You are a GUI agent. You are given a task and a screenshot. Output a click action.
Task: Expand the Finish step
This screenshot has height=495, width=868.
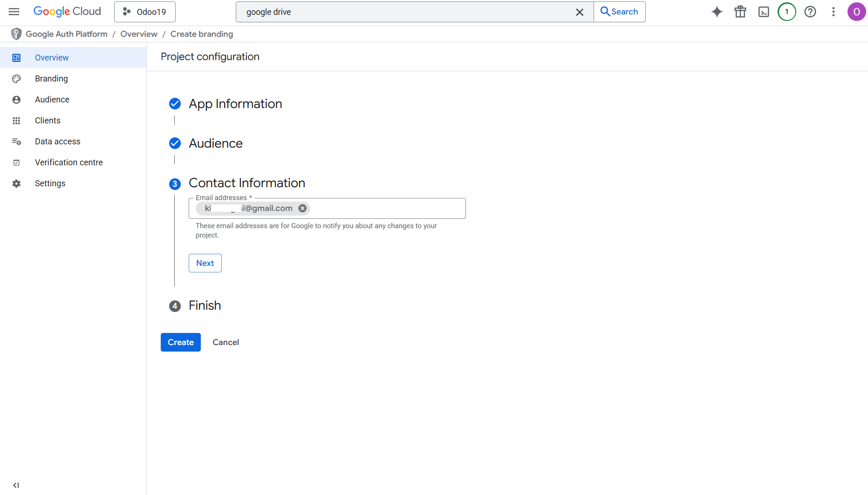[205, 305]
